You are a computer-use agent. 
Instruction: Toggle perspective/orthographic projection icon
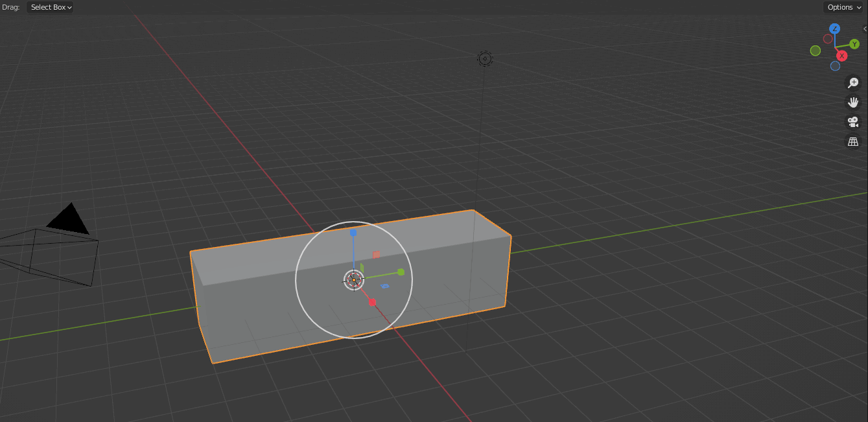[853, 141]
